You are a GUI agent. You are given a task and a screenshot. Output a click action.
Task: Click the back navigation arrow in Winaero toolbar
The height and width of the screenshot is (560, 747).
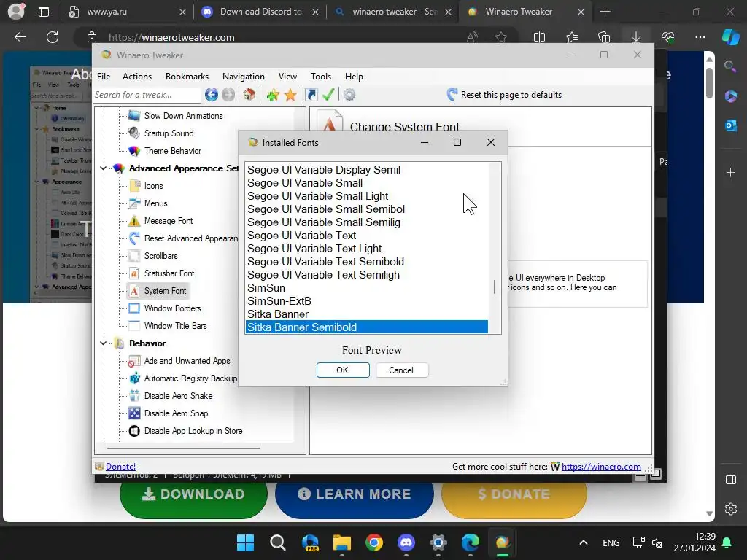pos(212,95)
